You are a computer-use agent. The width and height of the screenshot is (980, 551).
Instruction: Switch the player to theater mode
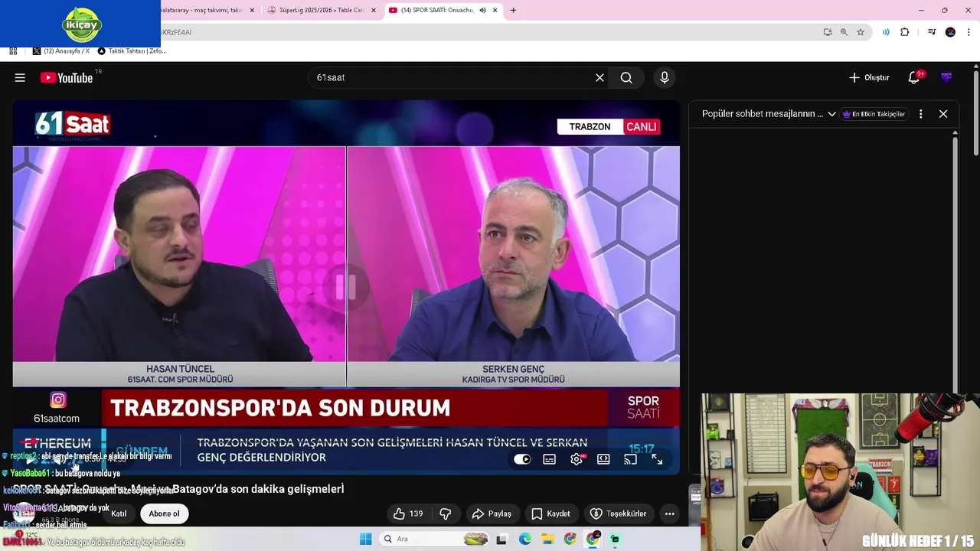coord(603,459)
